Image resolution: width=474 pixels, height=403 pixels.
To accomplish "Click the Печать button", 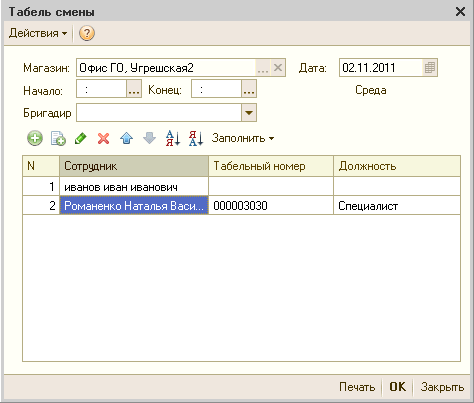I will tap(357, 387).
